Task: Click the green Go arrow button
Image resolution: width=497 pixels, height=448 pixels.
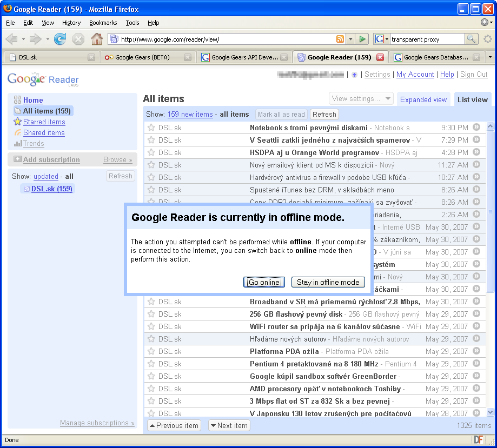Action: pos(362,39)
